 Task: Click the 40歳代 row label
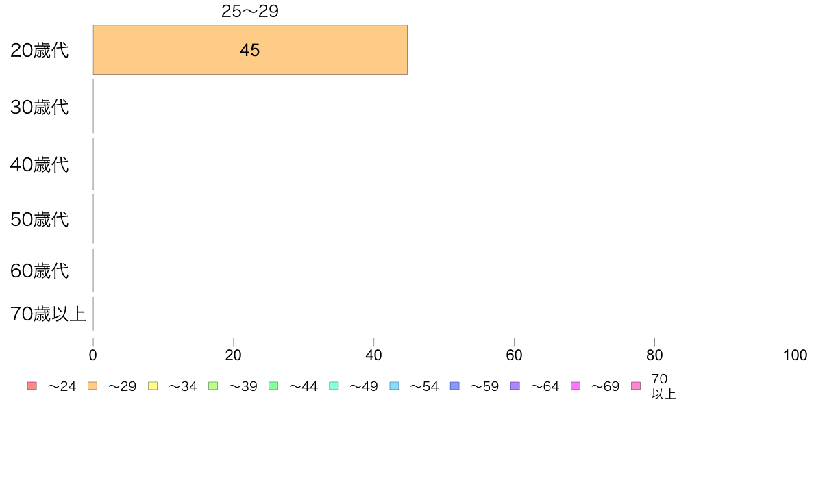click(40, 164)
